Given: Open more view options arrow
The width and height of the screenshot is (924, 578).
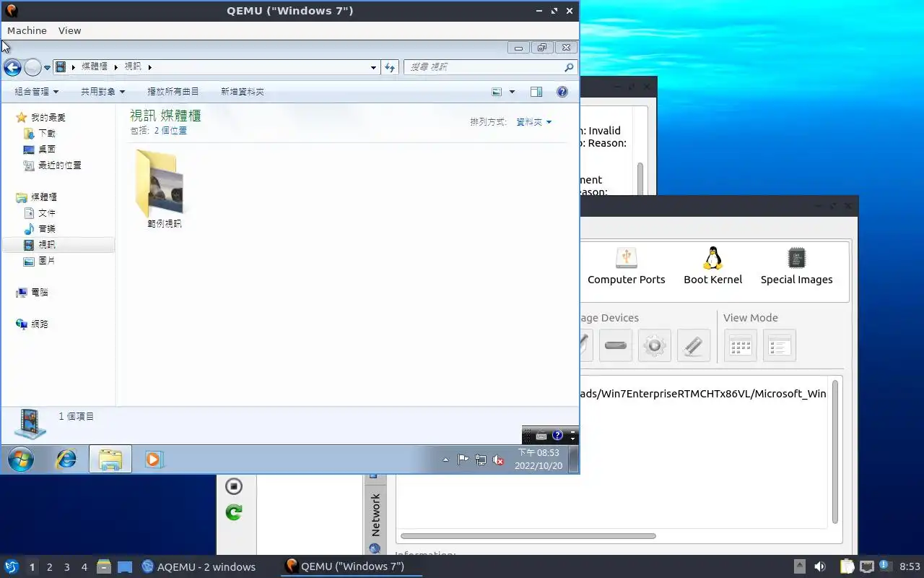Looking at the screenshot, I should pyautogui.click(x=513, y=92).
